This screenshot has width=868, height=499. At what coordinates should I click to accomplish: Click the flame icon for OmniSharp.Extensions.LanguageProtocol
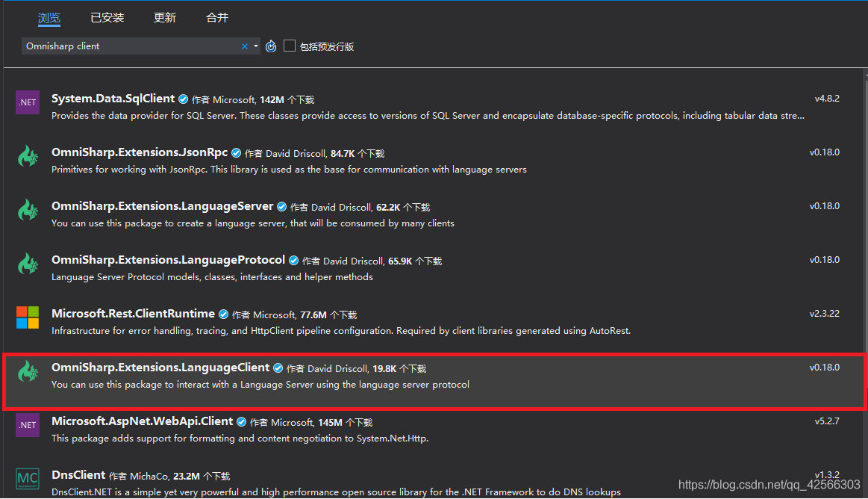click(28, 264)
